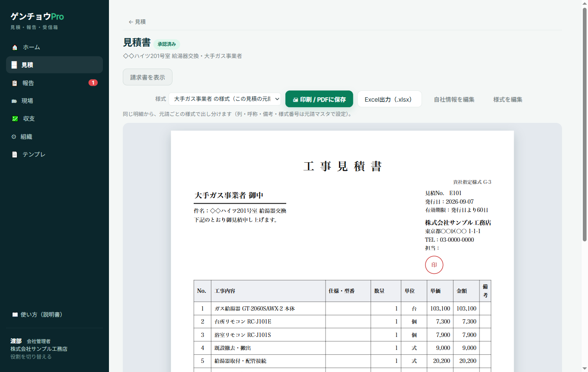Click the 承認済み status badge

pyautogui.click(x=166, y=44)
